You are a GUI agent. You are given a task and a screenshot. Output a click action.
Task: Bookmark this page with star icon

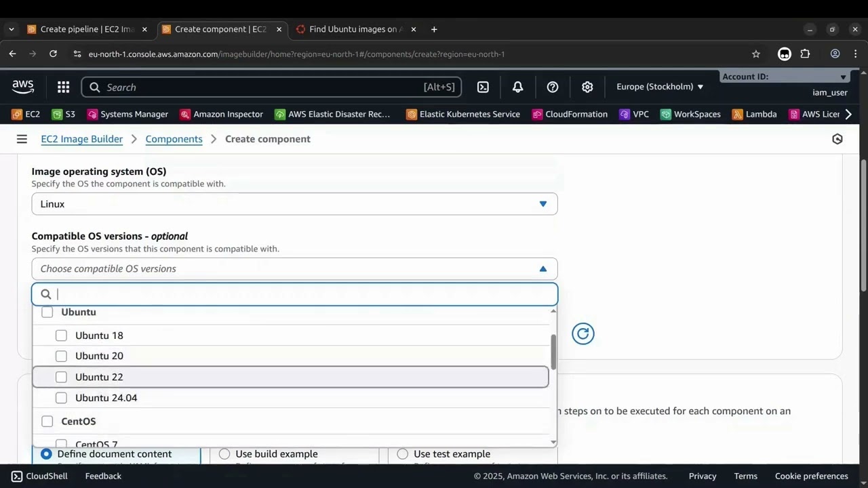[756, 54]
